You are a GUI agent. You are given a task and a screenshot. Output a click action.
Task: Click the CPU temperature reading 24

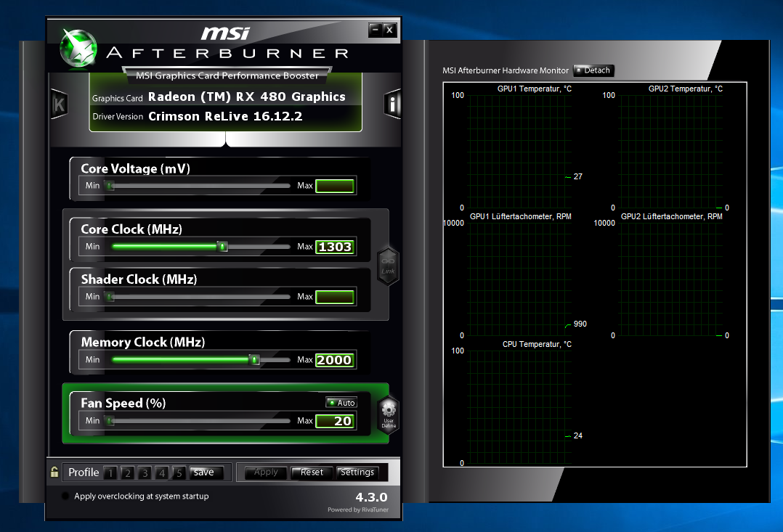[x=577, y=435]
